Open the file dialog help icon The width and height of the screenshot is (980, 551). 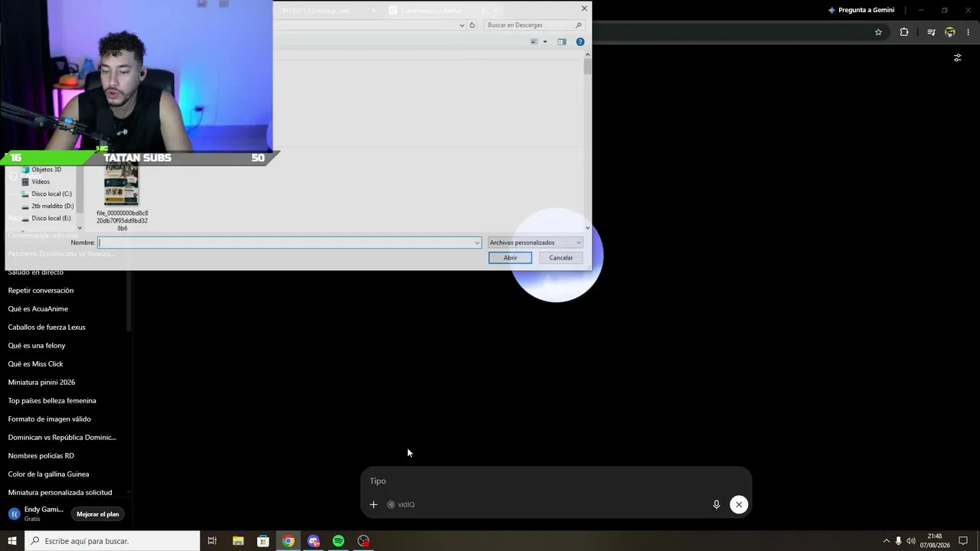pos(580,42)
